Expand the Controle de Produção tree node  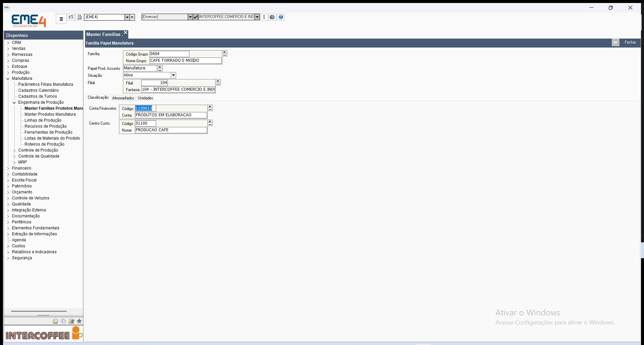(x=14, y=151)
